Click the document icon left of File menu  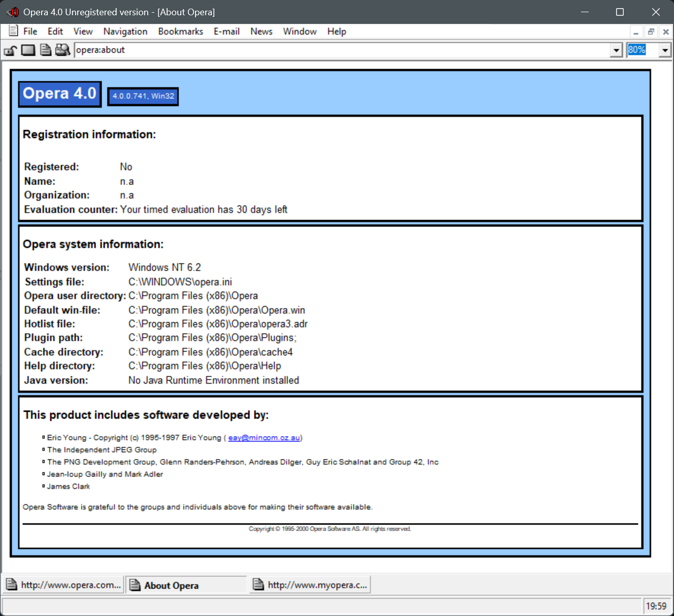tap(14, 31)
